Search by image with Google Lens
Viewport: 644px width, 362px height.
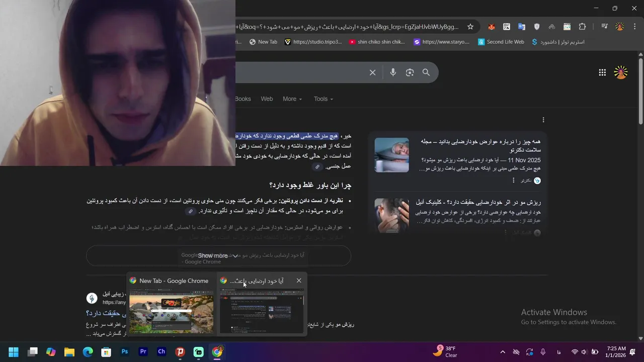point(410,72)
